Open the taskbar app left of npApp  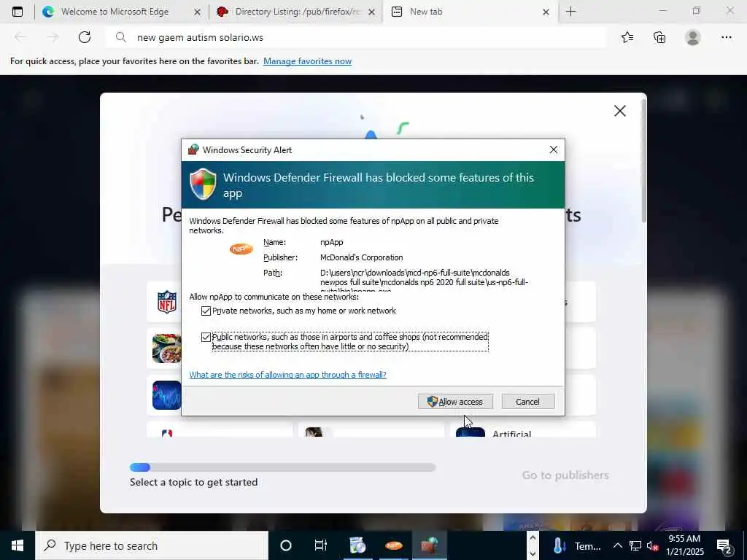point(357,545)
